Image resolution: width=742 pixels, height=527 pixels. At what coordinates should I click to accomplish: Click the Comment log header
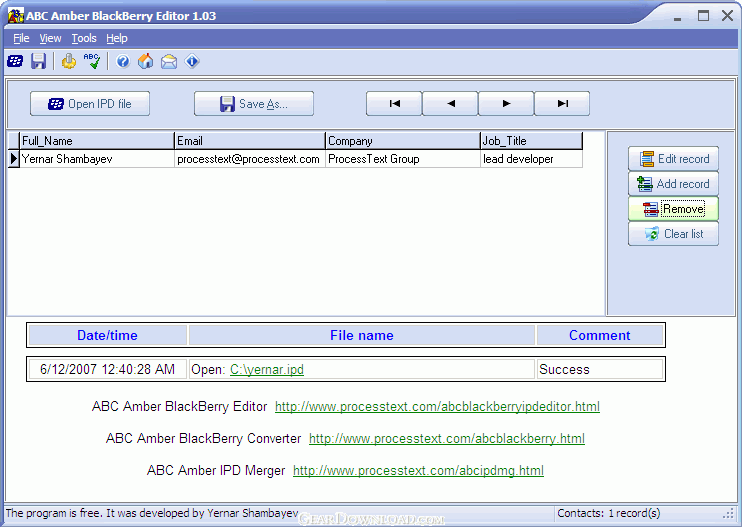click(x=600, y=335)
